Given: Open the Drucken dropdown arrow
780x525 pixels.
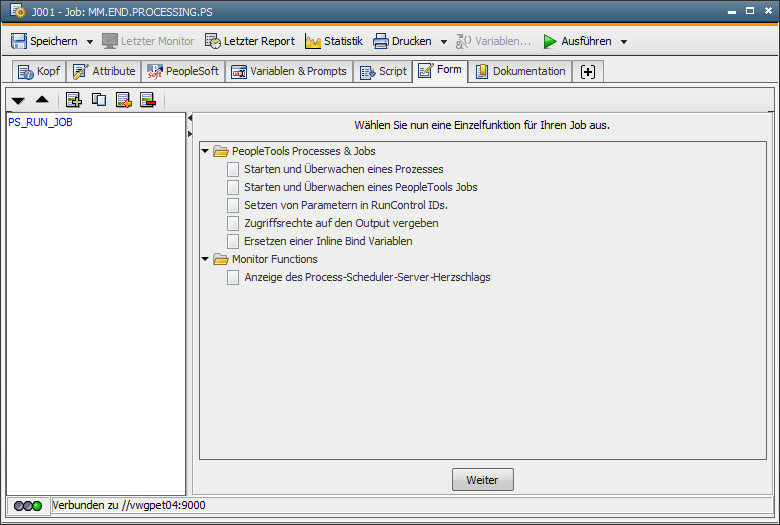Looking at the screenshot, I should 444,42.
